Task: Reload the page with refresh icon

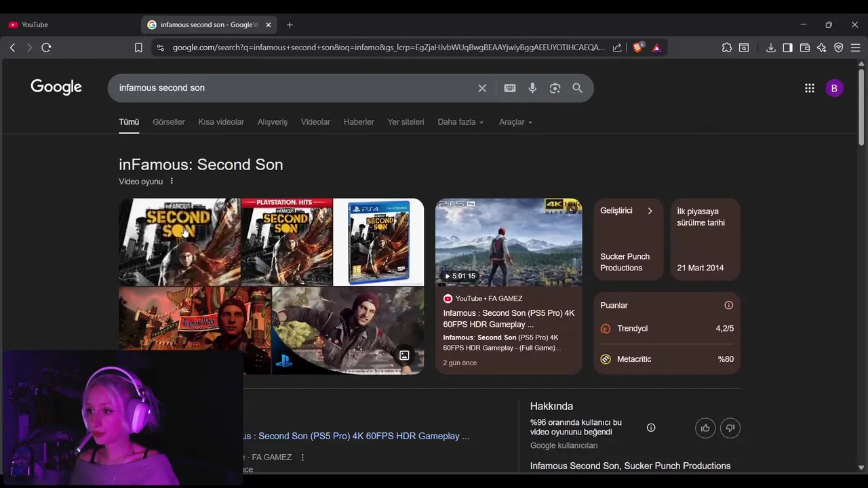Action: pyautogui.click(x=46, y=47)
